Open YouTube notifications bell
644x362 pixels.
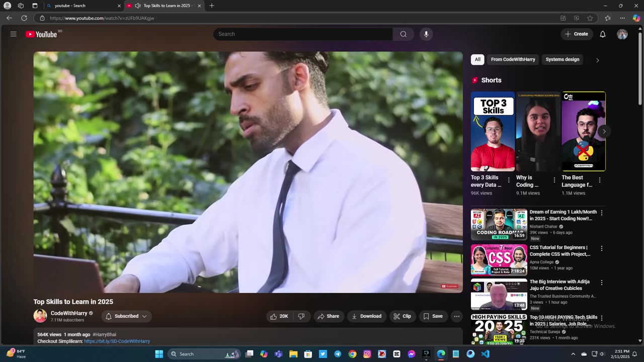[x=603, y=34]
